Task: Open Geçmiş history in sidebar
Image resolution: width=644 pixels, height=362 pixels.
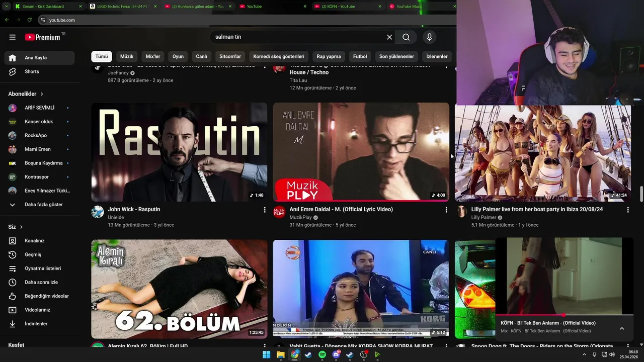Action: (39, 254)
